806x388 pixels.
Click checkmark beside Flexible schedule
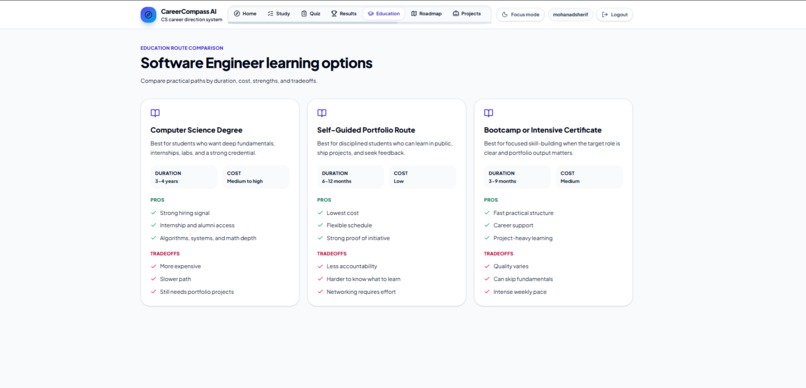[x=320, y=225]
